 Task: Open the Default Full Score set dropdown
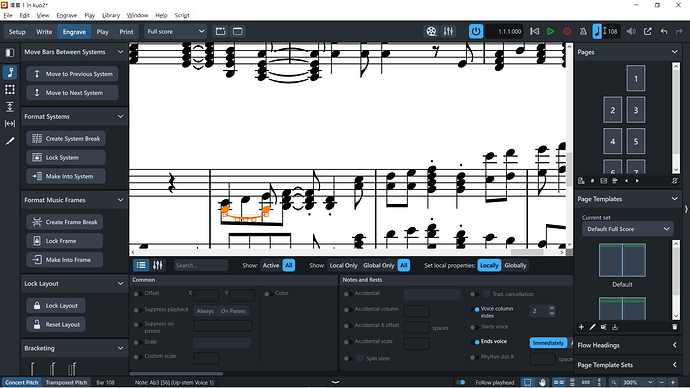click(x=628, y=229)
